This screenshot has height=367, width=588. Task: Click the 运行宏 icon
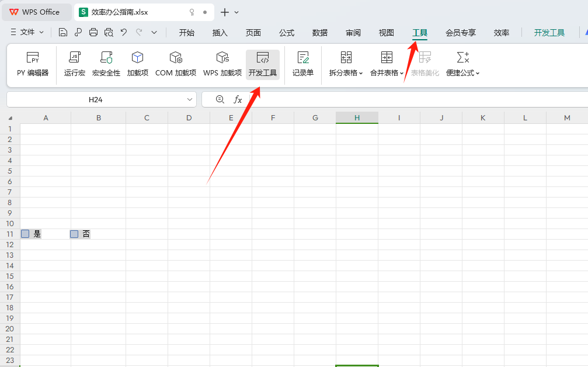click(x=75, y=57)
